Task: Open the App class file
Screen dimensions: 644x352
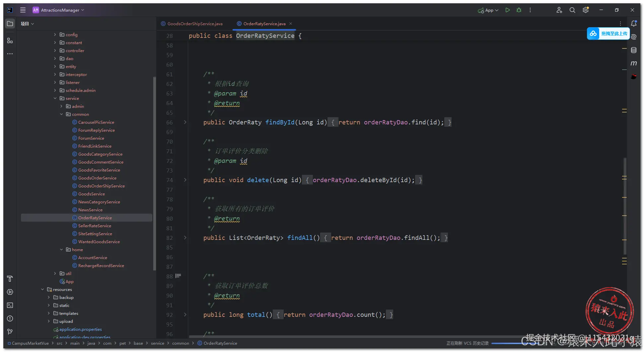Action: (x=69, y=281)
